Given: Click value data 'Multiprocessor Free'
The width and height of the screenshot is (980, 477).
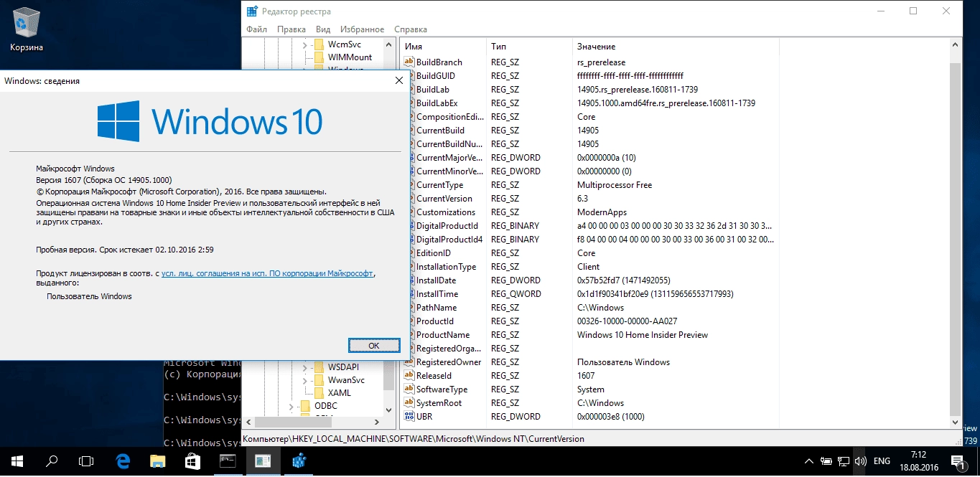Looking at the screenshot, I should 615,185.
